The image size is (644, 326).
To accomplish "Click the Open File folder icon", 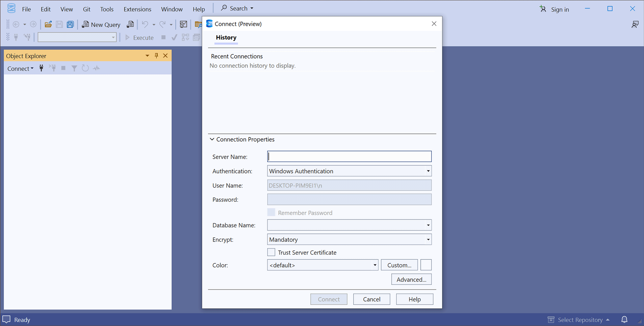I will click(x=48, y=24).
